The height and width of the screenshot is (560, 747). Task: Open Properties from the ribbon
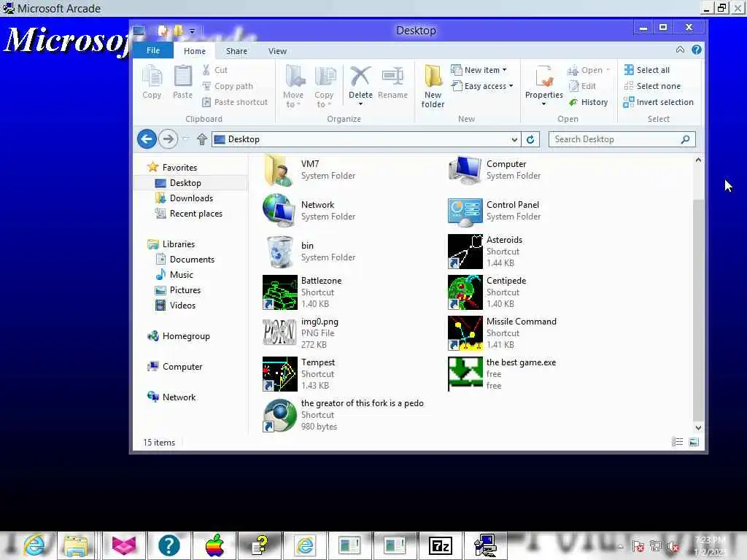click(544, 85)
